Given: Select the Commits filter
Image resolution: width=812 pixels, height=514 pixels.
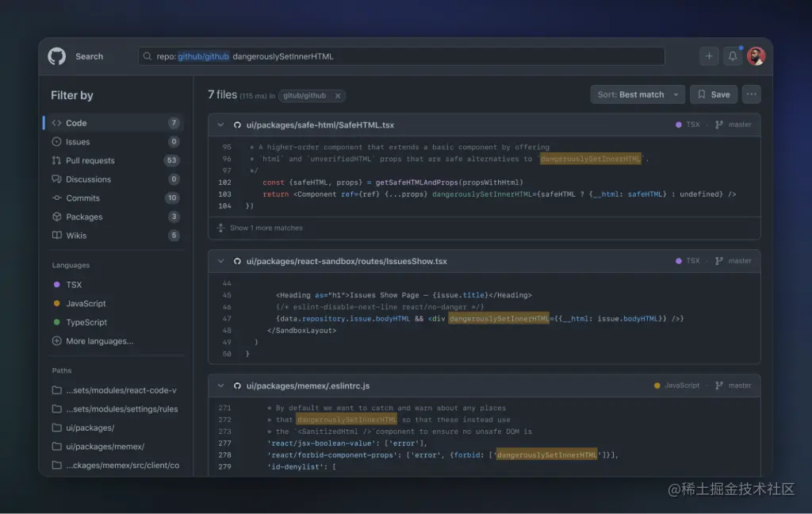Looking at the screenshot, I should tap(113, 198).
